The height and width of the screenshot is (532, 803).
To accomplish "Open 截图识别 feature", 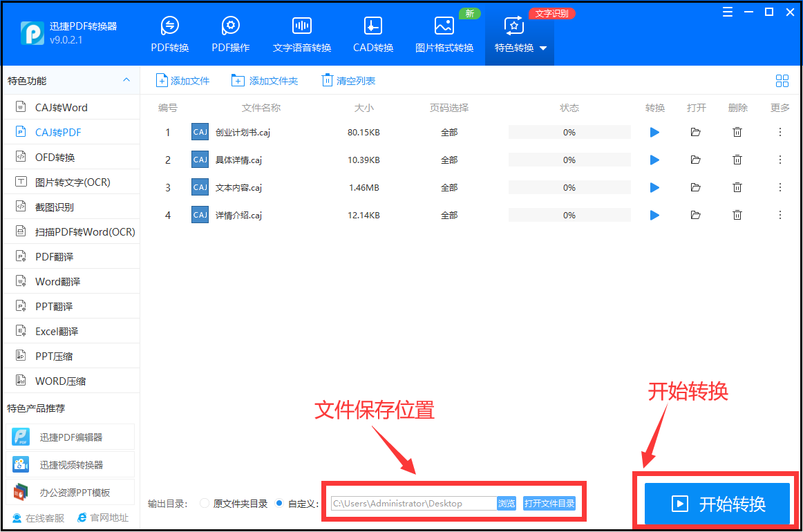I will pos(72,207).
